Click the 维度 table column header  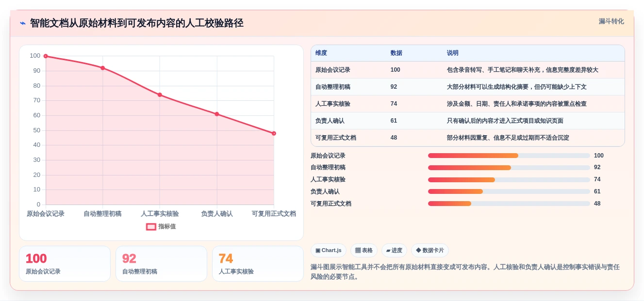321,53
